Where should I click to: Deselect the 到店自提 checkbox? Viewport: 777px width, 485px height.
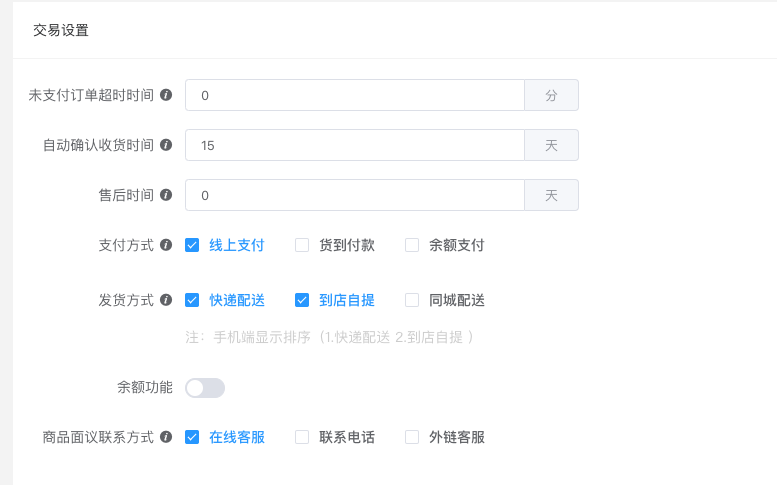(302, 300)
